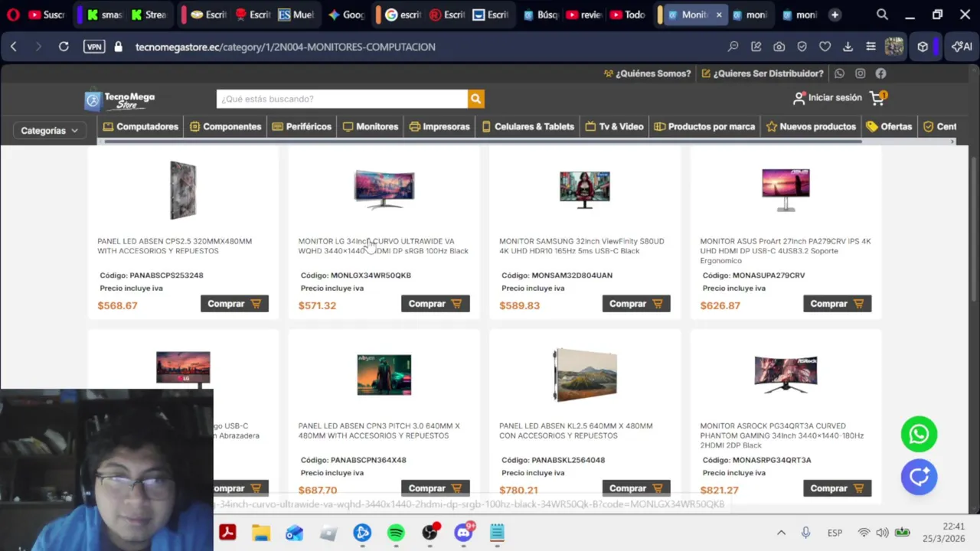
Task: Open Adobe Acrobat from the taskbar
Action: tap(227, 533)
